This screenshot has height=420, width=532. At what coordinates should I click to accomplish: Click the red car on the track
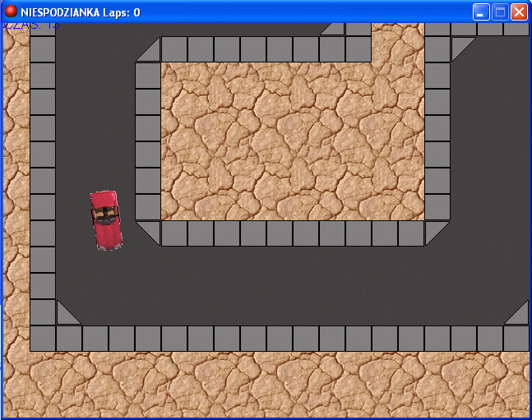point(105,219)
